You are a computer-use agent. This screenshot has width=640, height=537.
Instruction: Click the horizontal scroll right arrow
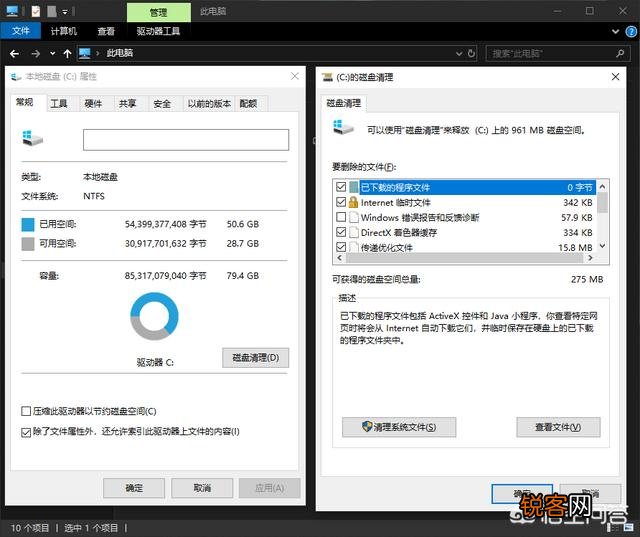pyautogui.click(x=590, y=258)
